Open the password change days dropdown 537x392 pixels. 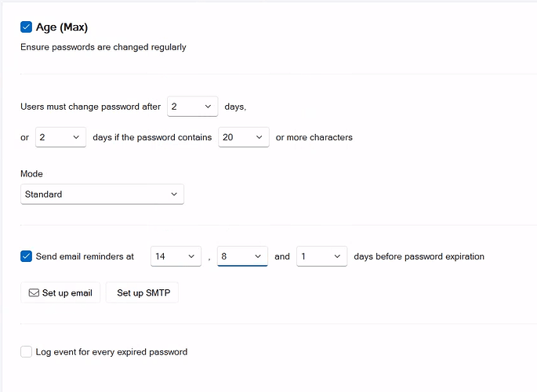(x=192, y=107)
